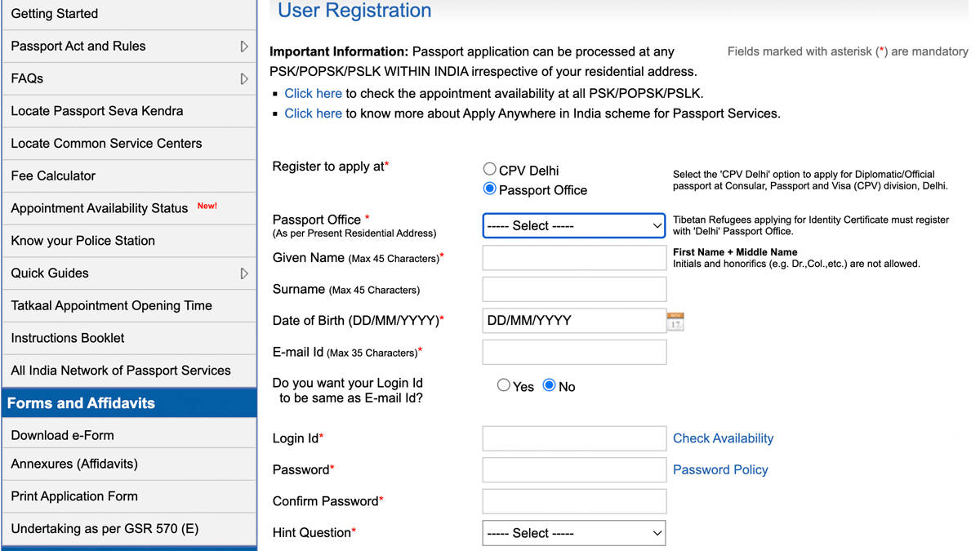Open Locate Passport Seva Kendra menu item
This screenshot has height=551, width=980.
pos(129,111)
